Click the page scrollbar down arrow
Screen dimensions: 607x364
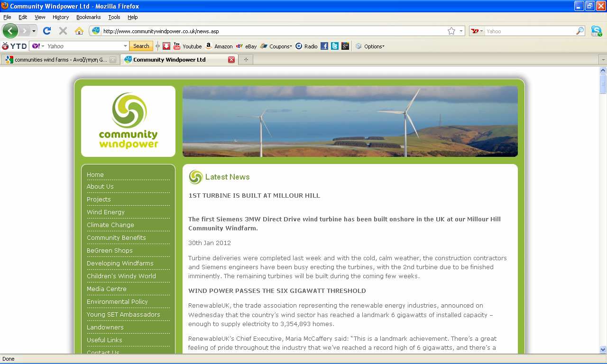click(603, 349)
